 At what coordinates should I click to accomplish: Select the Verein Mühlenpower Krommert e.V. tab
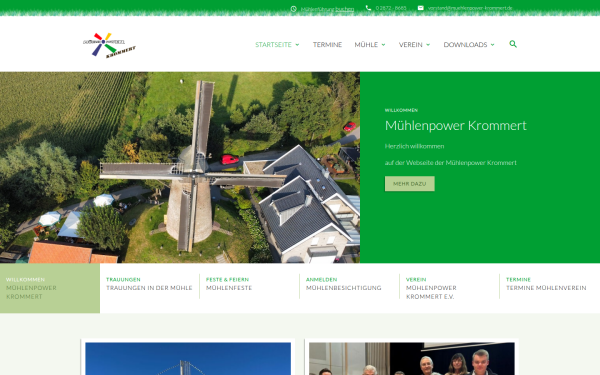449,288
